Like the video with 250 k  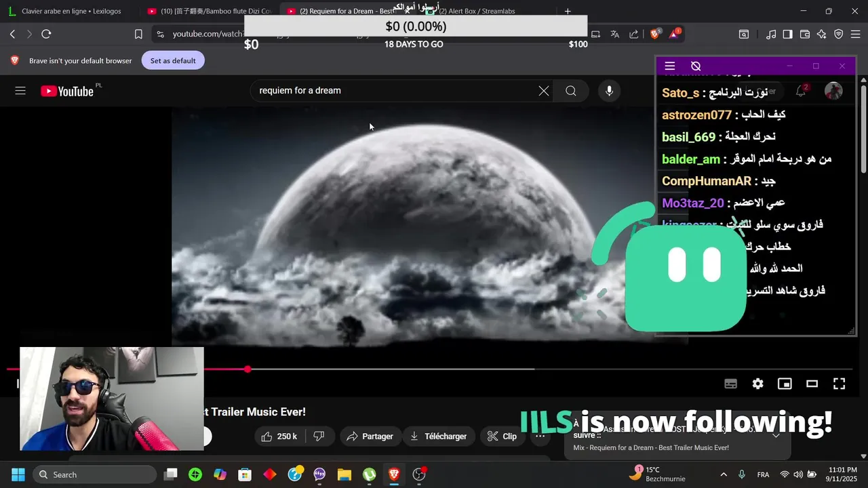click(279, 436)
